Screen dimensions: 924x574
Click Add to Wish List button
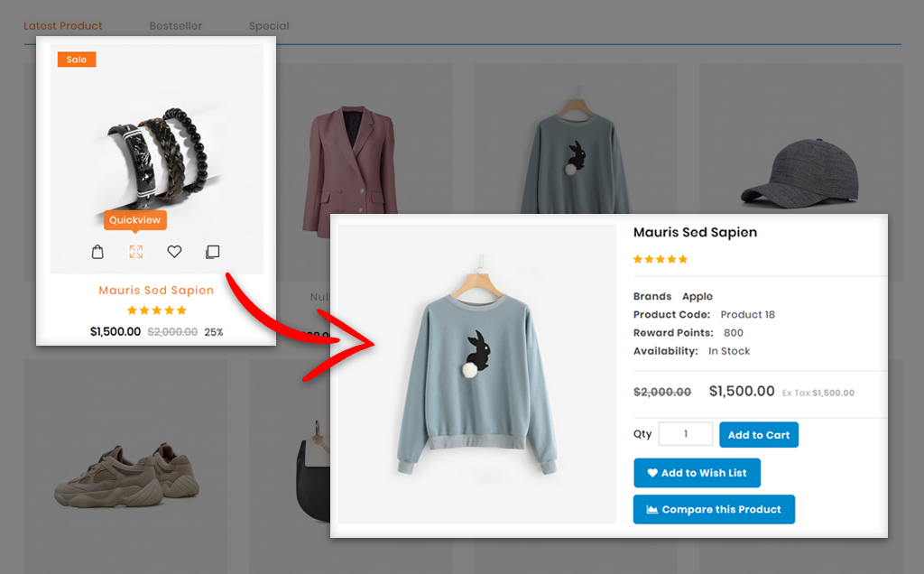pos(697,473)
